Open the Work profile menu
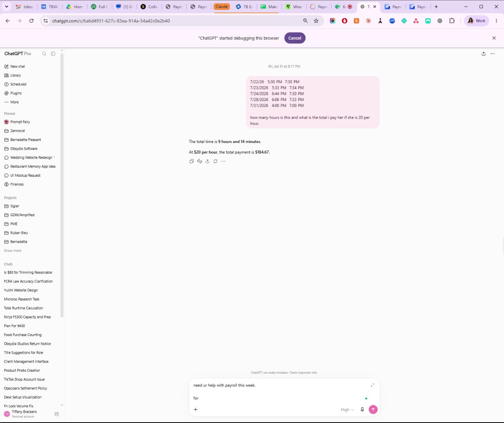Viewport: 504px width, 423px height. pos(477,21)
